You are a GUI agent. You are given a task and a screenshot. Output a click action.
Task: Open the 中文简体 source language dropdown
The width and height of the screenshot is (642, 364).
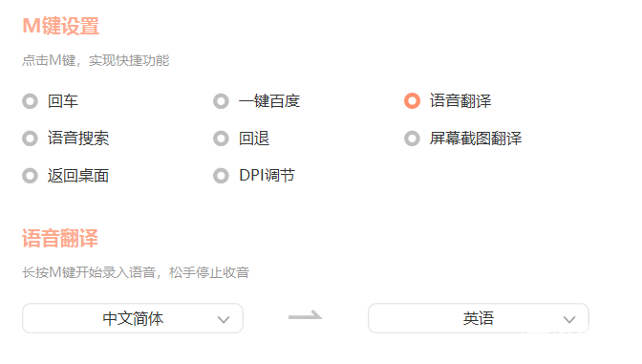pos(133,318)
